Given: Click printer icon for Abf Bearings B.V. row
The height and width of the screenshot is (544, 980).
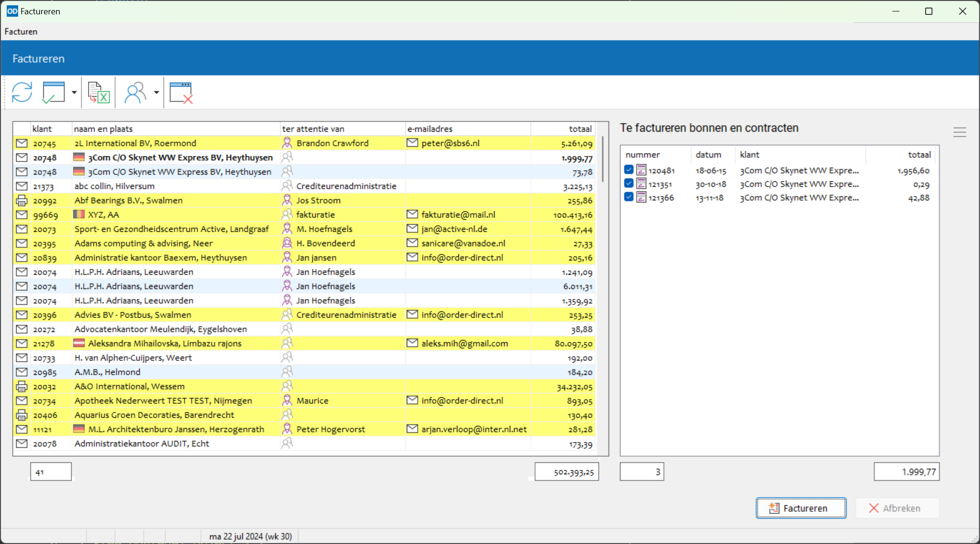Looking at the screenshot, I should tap(21, 200).
